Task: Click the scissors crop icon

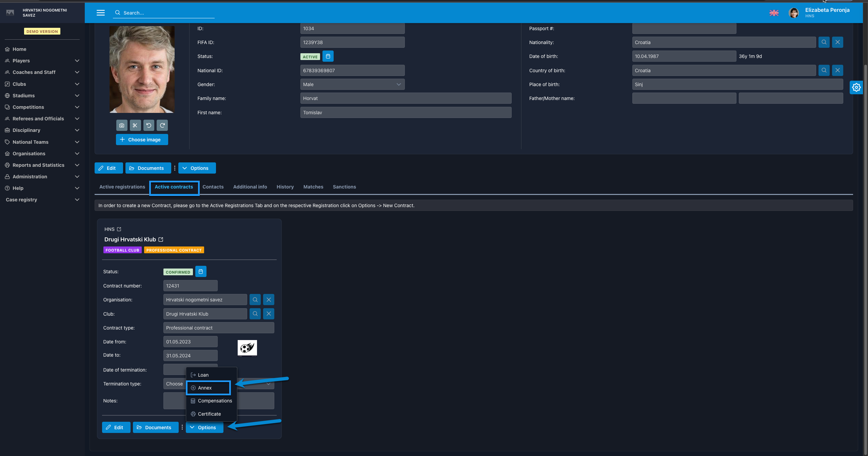Action: [135, 125]
